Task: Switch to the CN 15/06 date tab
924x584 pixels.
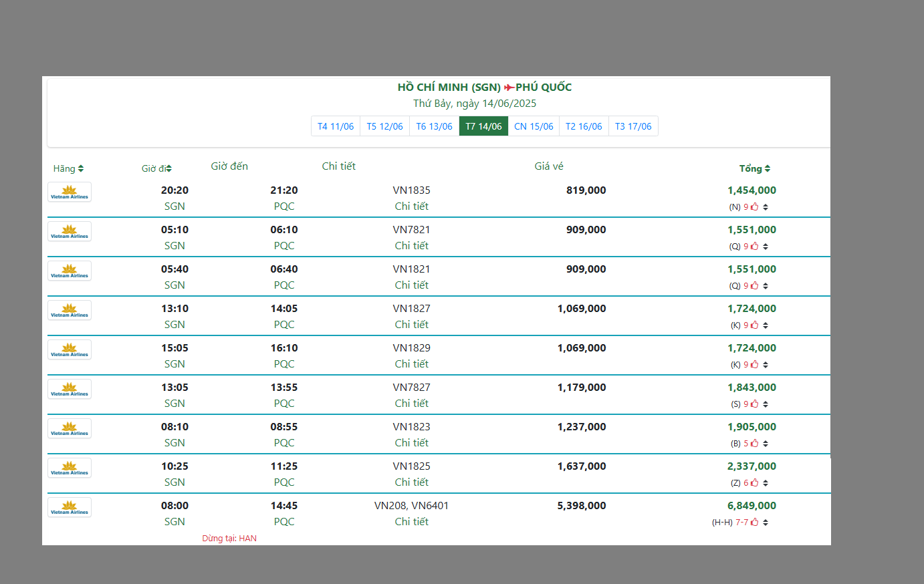Action: tap(534, 126)
